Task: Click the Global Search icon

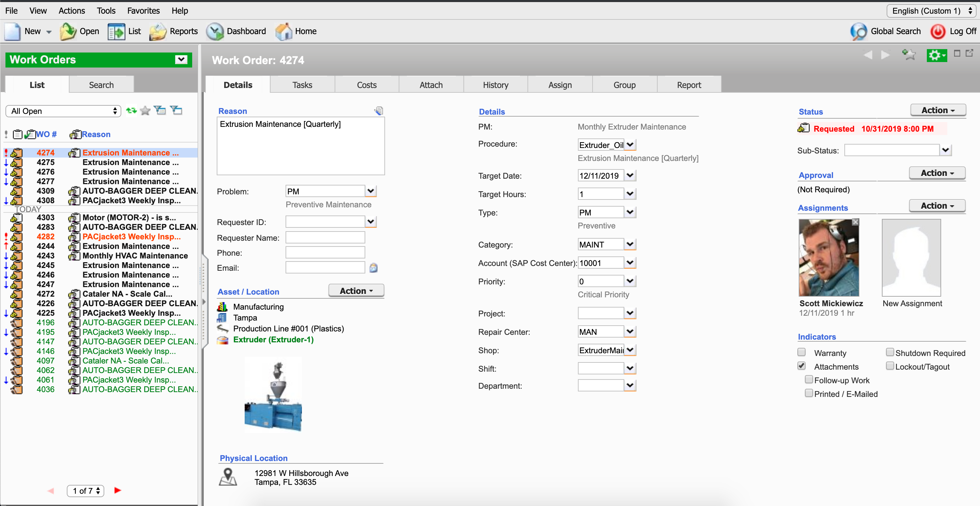Action: coord(858,31)
